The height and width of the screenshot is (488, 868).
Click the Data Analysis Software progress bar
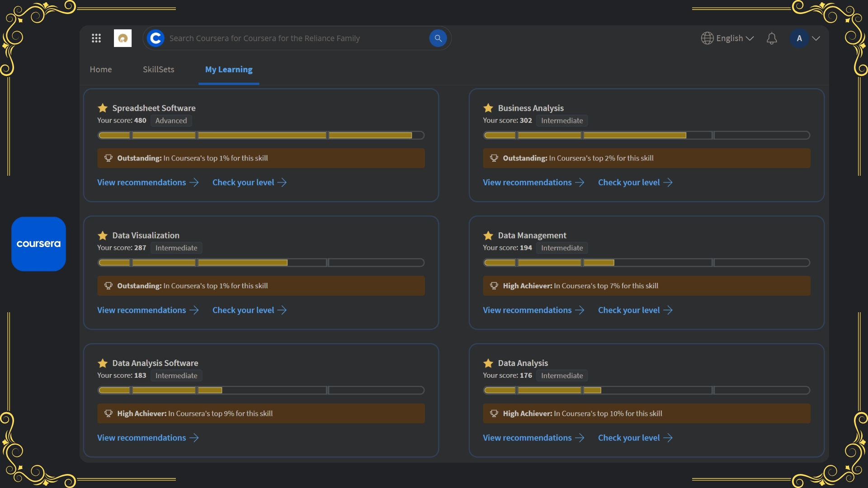[x=261, y=390]
